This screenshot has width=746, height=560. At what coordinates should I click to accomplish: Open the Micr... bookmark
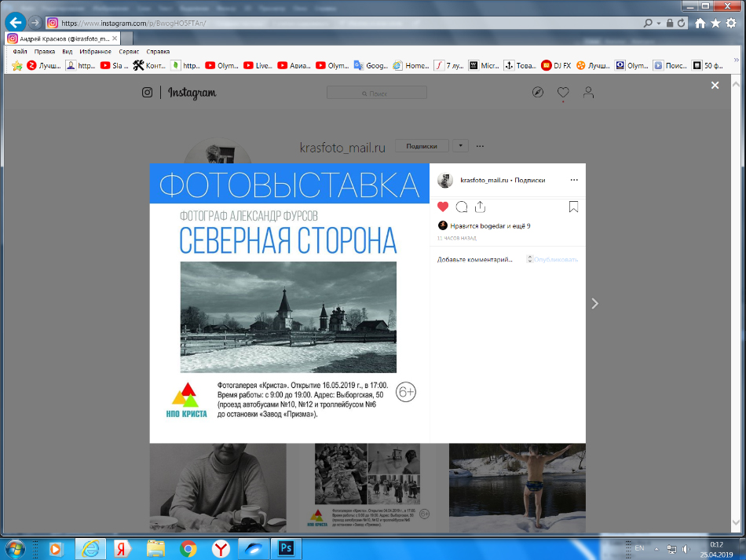[484, 66]
